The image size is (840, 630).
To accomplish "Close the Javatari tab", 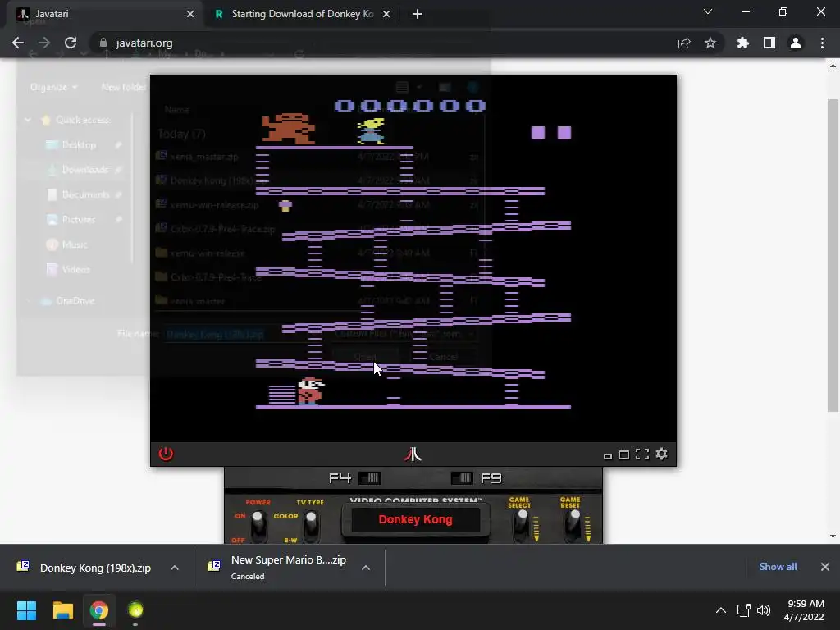I will (190, 14).
